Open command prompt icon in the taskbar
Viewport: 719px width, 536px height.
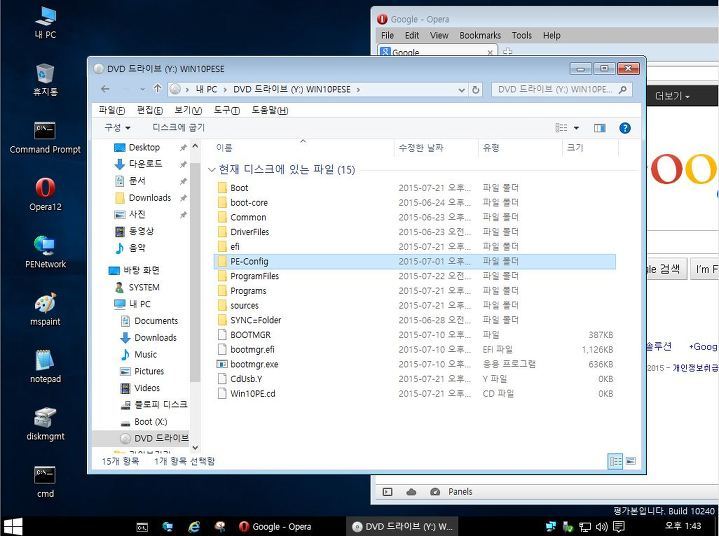pos(142,527)
